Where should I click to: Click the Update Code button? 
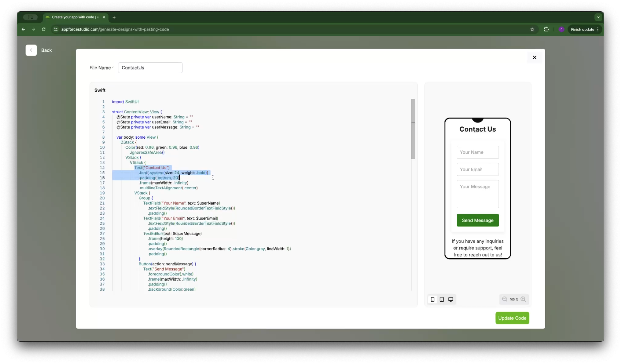point(512,318)
